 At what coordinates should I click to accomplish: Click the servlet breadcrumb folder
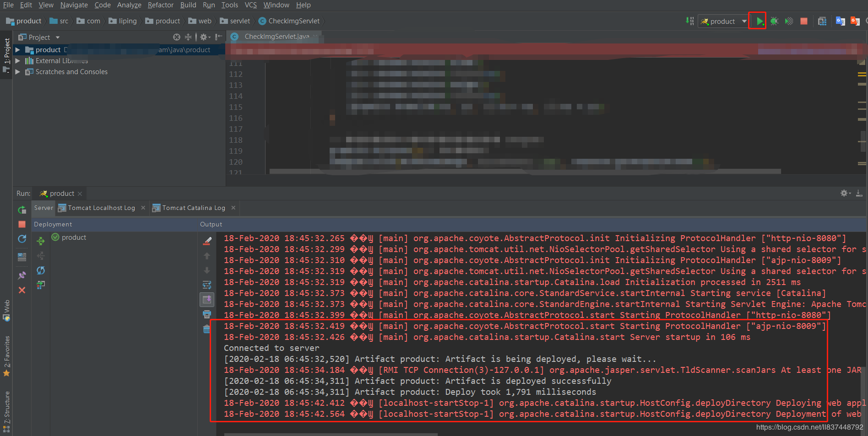coord(235,21)
